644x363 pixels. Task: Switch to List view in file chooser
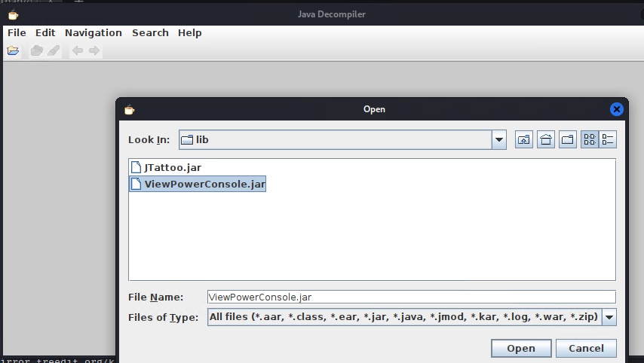[590, 139]
